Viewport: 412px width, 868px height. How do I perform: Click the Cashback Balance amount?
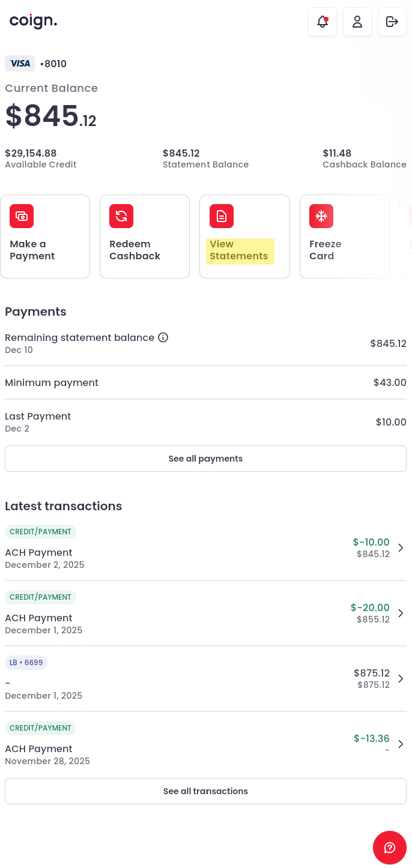pyautogui.click(x=337, y=153)
